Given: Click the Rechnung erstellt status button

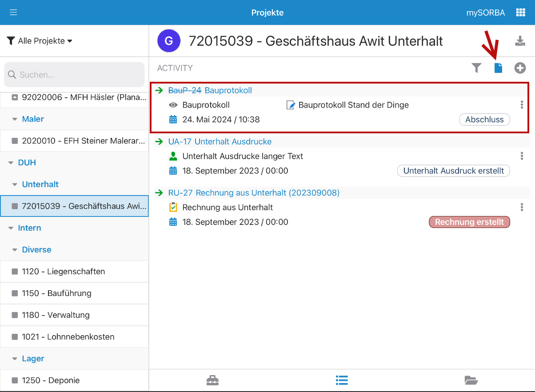Looking at the screenshot, I should click(x=469, y=222).
